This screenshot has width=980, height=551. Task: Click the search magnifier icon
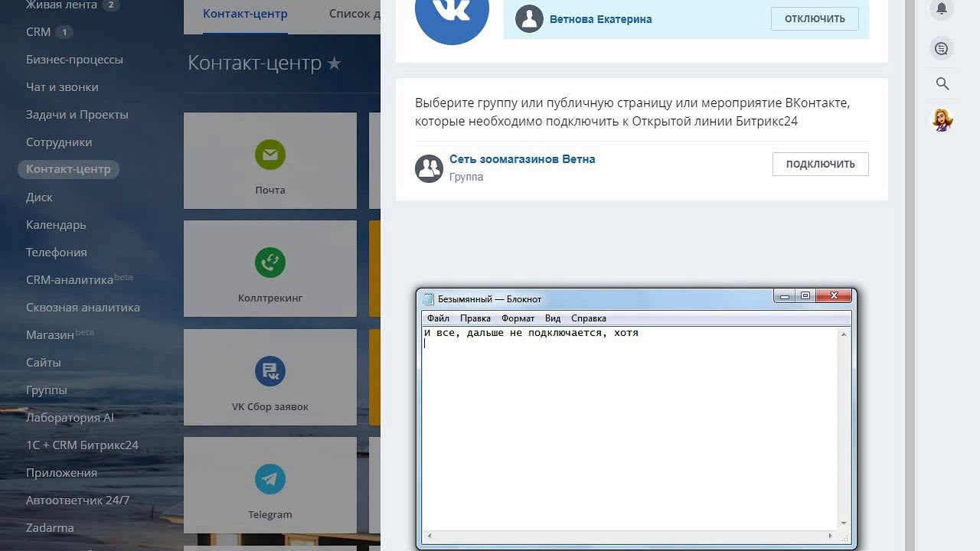(942, 84)
